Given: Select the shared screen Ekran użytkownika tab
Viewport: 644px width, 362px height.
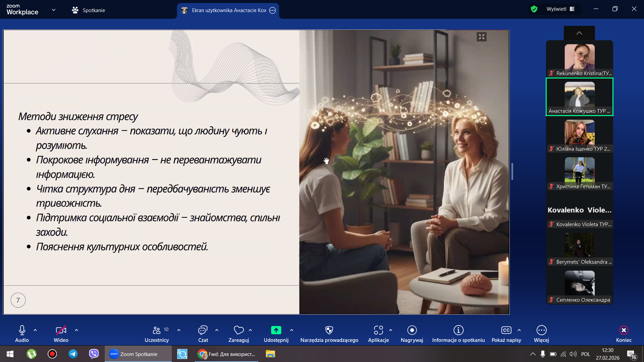Looking at the screenshot, I should coord(228,10).
